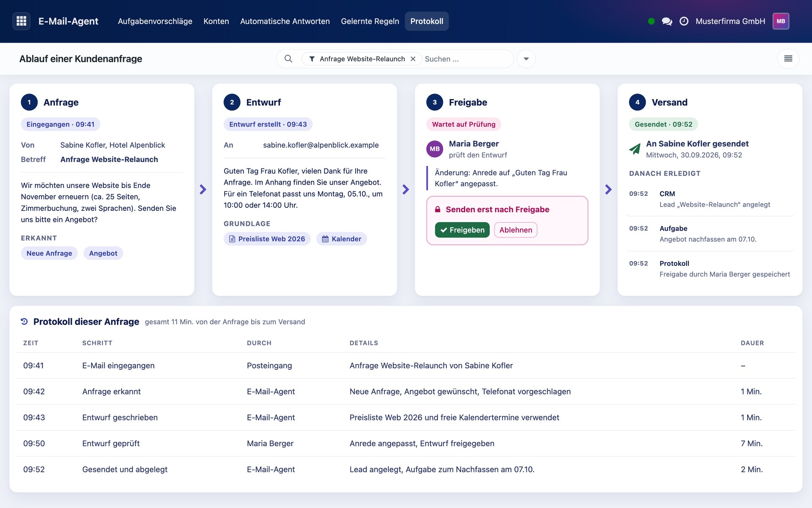Viewport: 812px width, 508px height.
Task: Click the arrow between Freigabe and Versand
Action: pyautogui.click(x=608, y=189)
